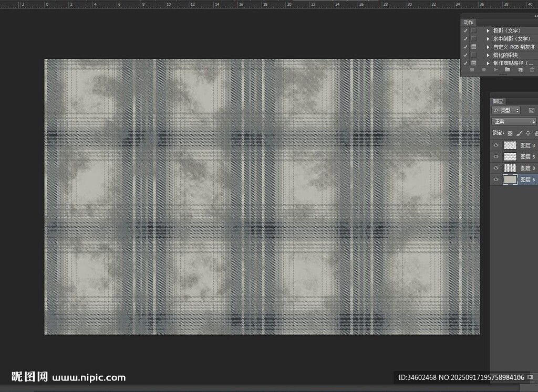Select the 图层 6 thumbnail
The image size is (538, 392).
point(510,179)
